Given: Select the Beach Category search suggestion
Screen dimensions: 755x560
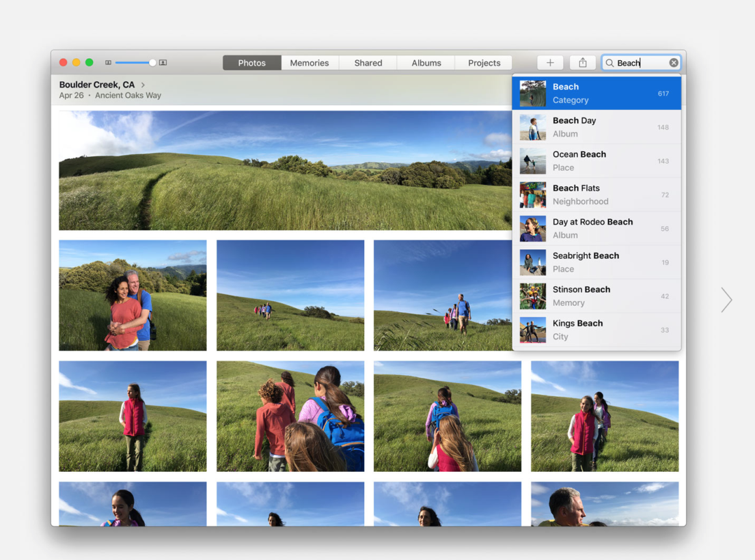Looking at the screenshot, I should (596, 93).
